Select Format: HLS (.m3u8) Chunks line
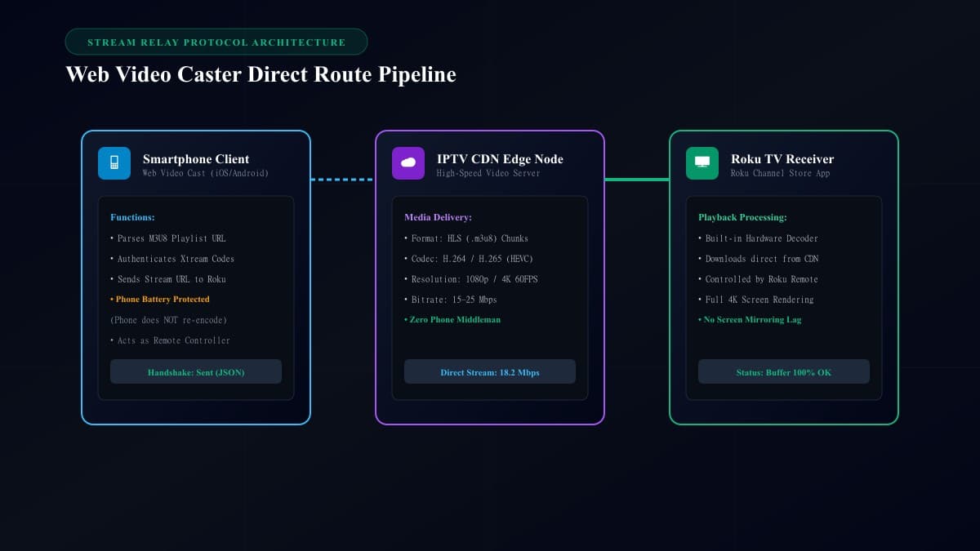980x551 pixels. pyautogui.click(x=466, y=238)
